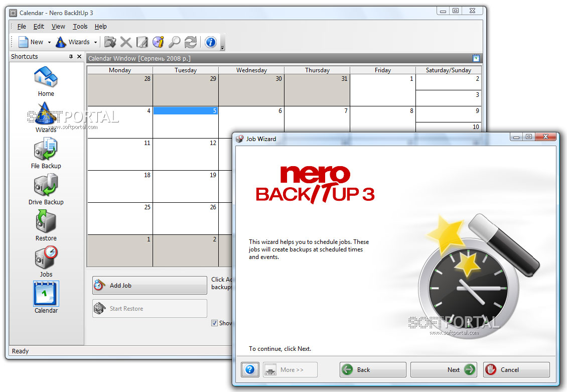
Task: Select calendar day 3 on Sunday
Action: (x=449, y=98)
